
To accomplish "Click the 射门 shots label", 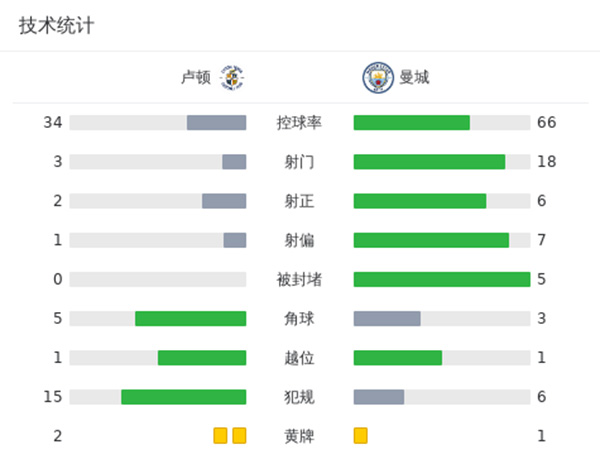I will (299, 162).
